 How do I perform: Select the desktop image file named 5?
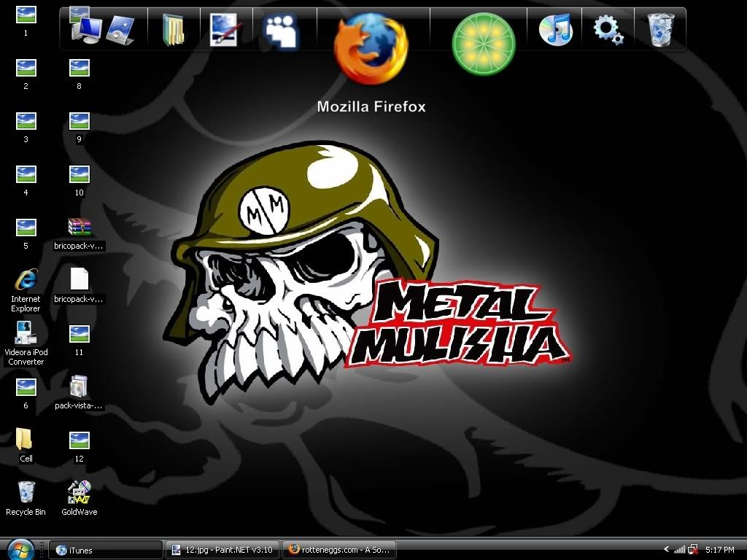[26, 234]
